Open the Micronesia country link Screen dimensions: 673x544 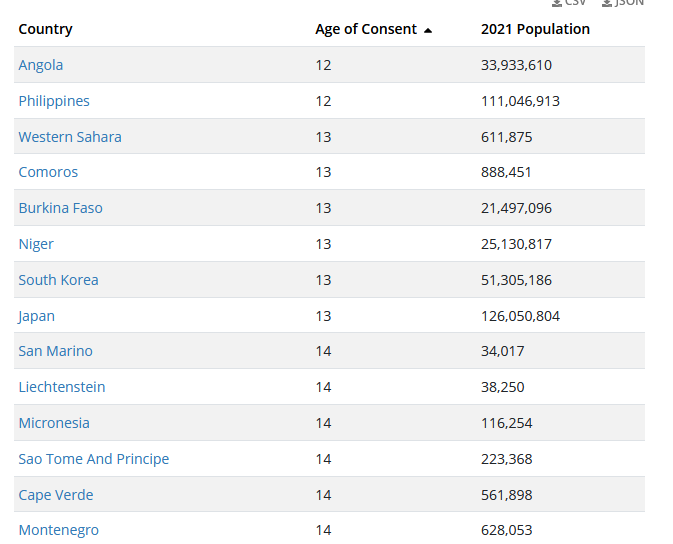tap(54, 423)
